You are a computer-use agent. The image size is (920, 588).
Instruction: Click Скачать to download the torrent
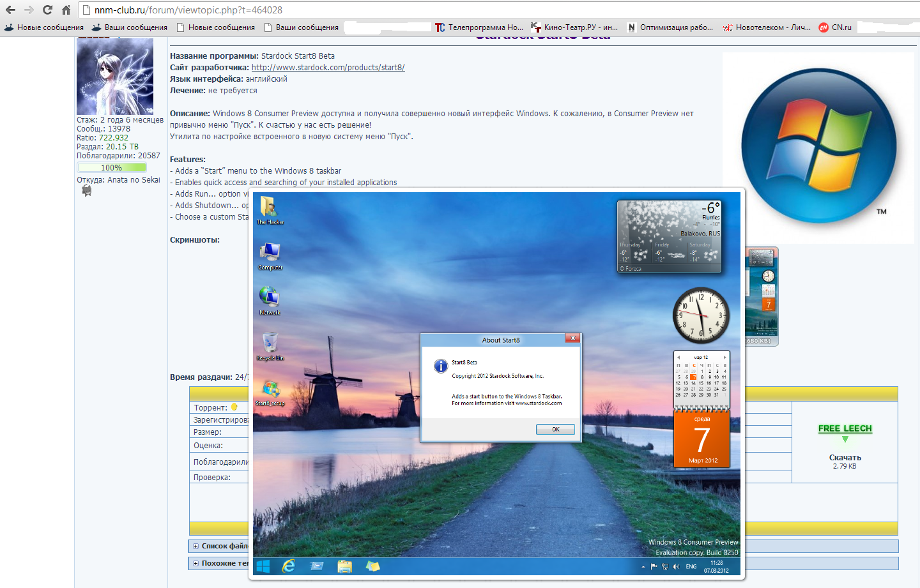pos(845,458)
